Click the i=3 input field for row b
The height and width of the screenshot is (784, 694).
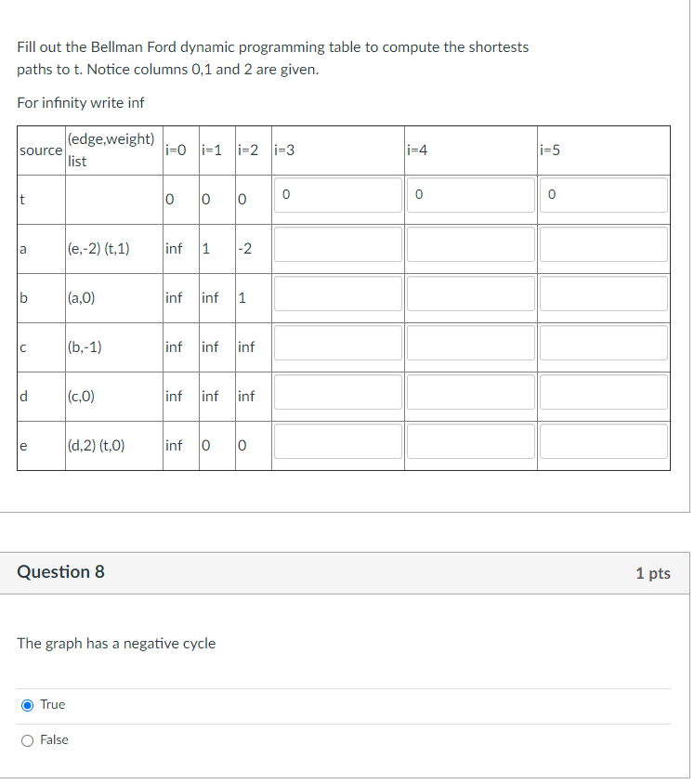[x=337, y=294]
